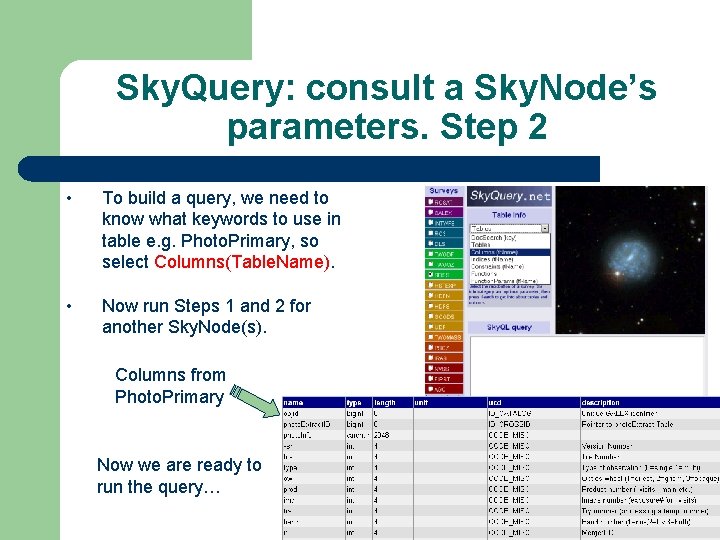The height and width of the screenshot is (540, 720).
Task: Pick Constraints(@Name) from the dropdown list
Action: click(x=510, y=266)
